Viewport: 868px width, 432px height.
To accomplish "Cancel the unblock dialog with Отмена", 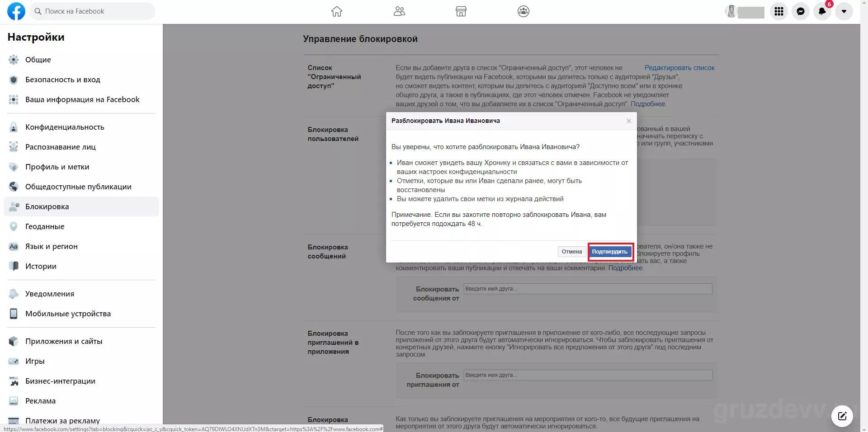I will [x=572, y=252].
